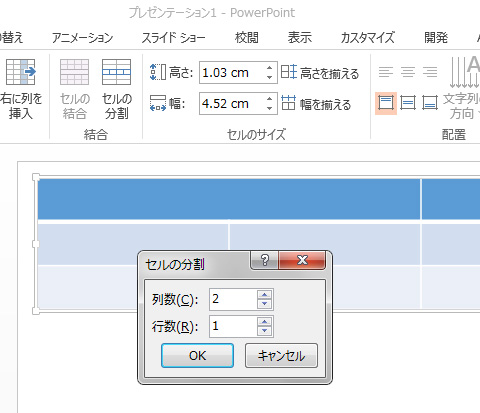Click the 列数 (columns) input field

click(x=233, y=299)
